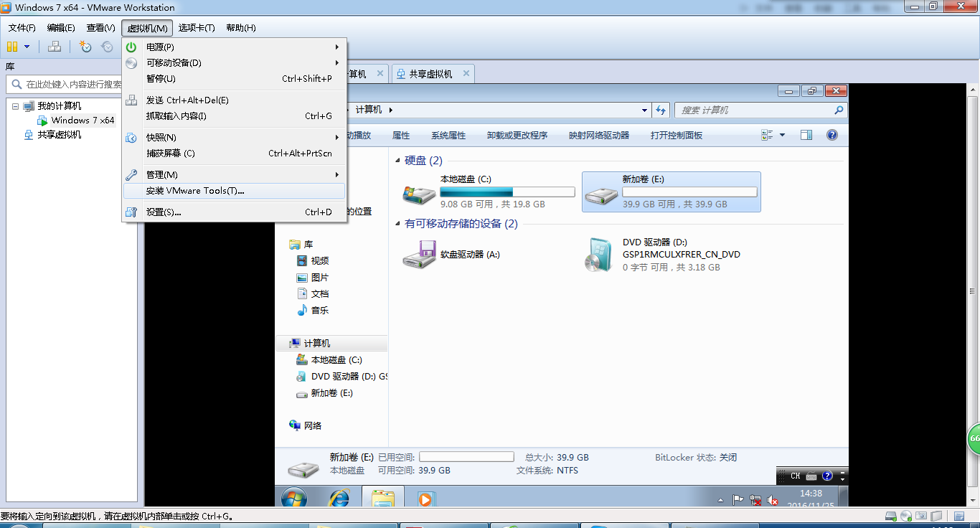980x528 pixels.
Task: Click the blue help icon in Explorer
Action: (832, 135)
